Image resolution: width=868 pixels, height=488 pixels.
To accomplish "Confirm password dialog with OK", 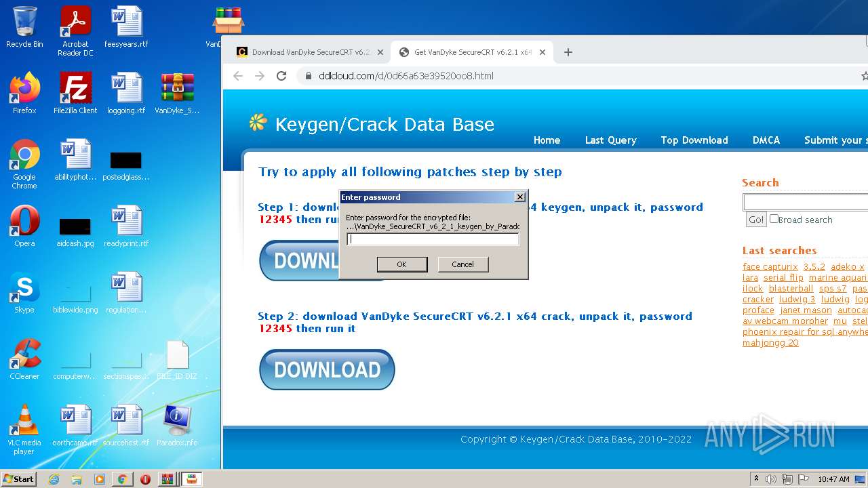I will (x=402, y=264).
